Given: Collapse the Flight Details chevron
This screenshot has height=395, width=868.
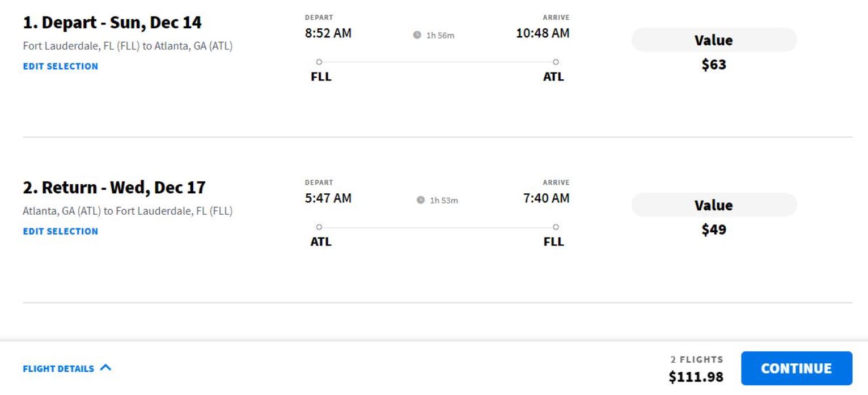Looking at the screenshot, I should click(105, 368).
